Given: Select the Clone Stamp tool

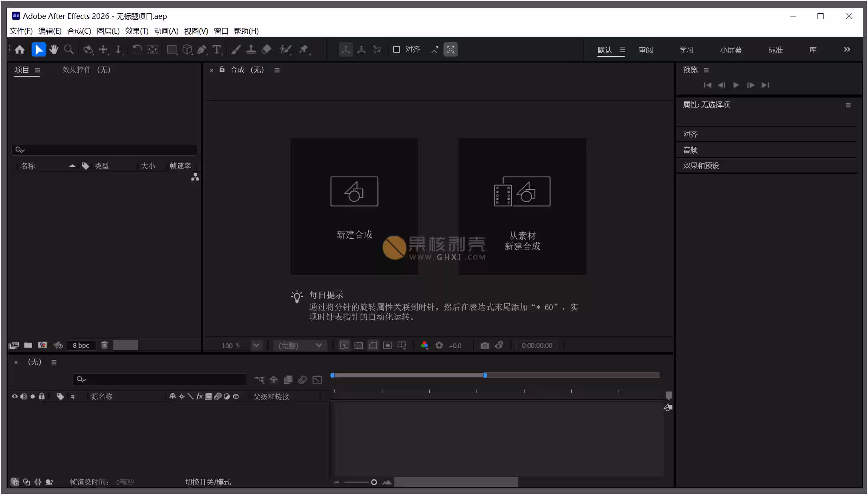Looking at the screenshot, I should [251, 50].
